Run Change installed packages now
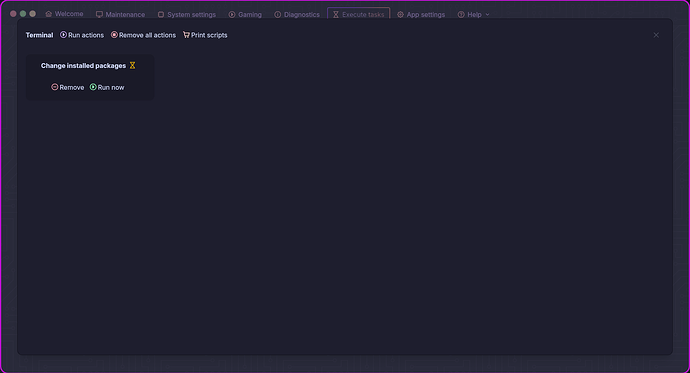This screenshot has height=373, width=690. 107,87
